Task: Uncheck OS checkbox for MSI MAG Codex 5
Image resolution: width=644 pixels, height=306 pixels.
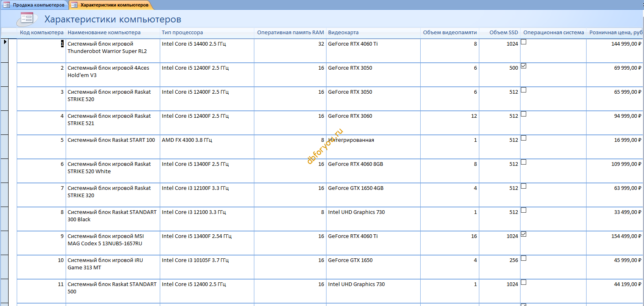Action: 524,234
